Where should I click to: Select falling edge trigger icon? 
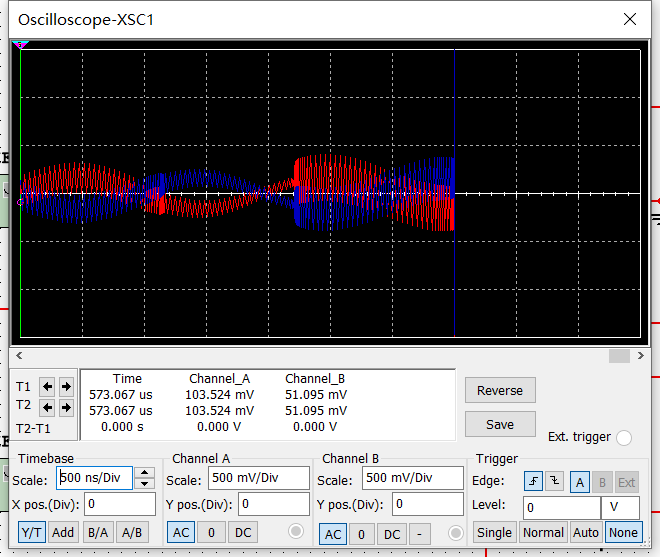[x=555, y=482]
